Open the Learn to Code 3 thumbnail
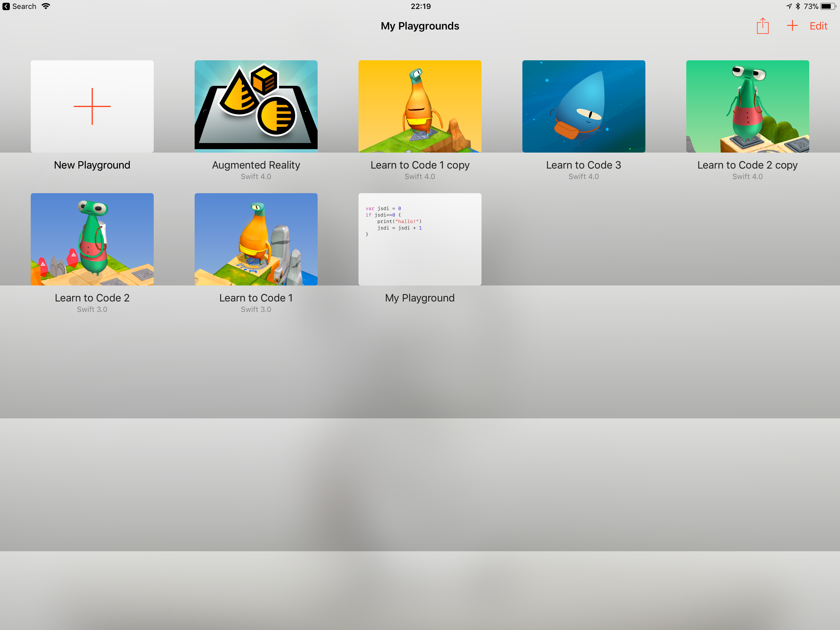This screenshot has width=840, height=630. click(x=584, y=106)
